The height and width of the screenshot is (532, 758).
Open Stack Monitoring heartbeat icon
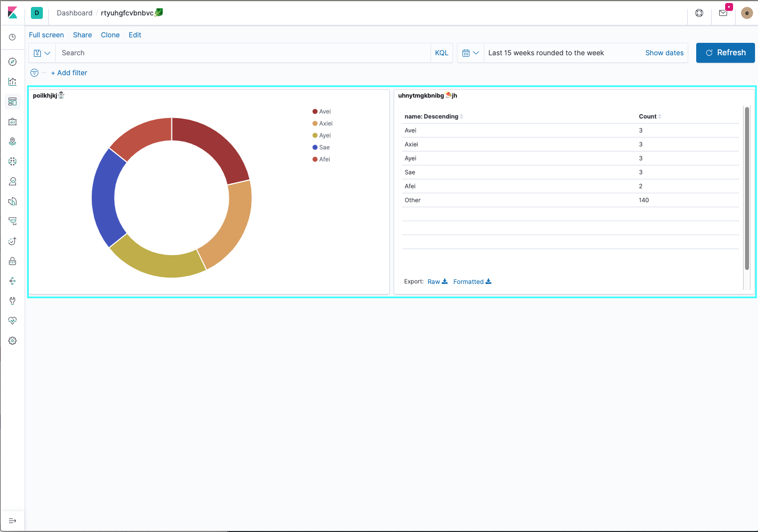[12, 321]
